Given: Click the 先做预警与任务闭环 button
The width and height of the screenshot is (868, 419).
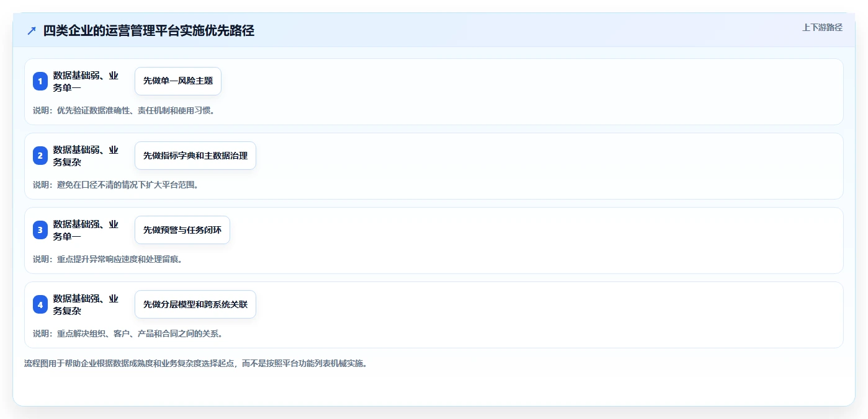Looking at the screenshot, I should pyautogui.click(x=182, y=230).
